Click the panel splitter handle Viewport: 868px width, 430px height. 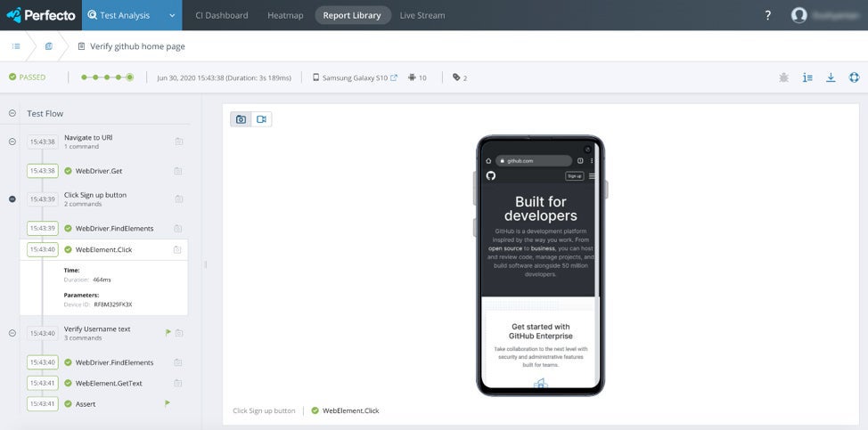(x=205, y=264)
